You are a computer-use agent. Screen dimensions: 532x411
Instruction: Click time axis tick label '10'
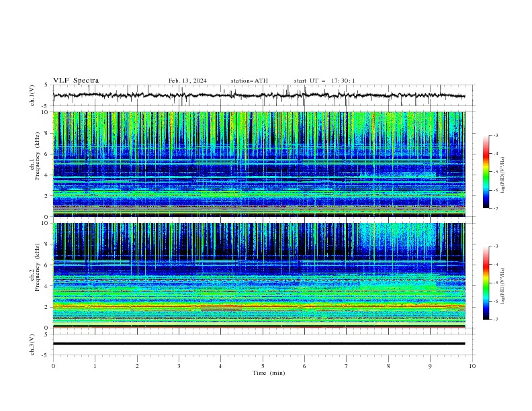472,366
